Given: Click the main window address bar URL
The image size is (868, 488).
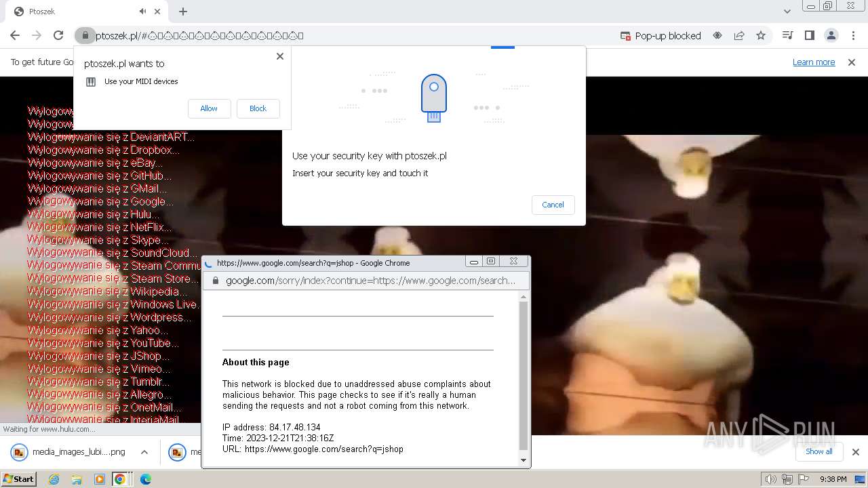Looking at the screenshot, I should point(199,36).
